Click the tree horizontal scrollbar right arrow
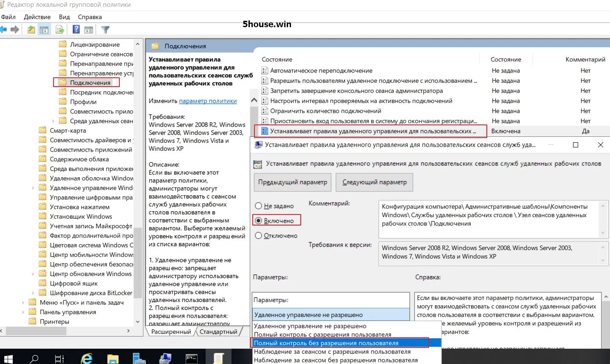 click(128, 330)
